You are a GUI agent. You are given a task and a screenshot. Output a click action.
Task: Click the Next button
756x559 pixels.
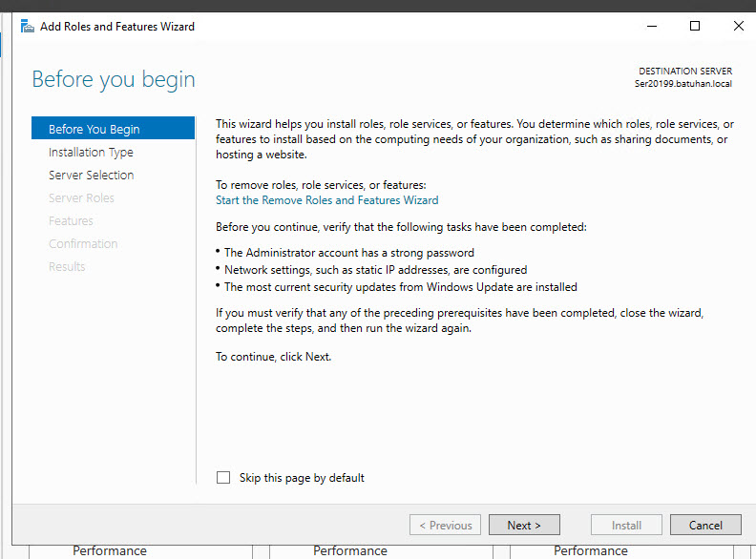tap(524, 525)
